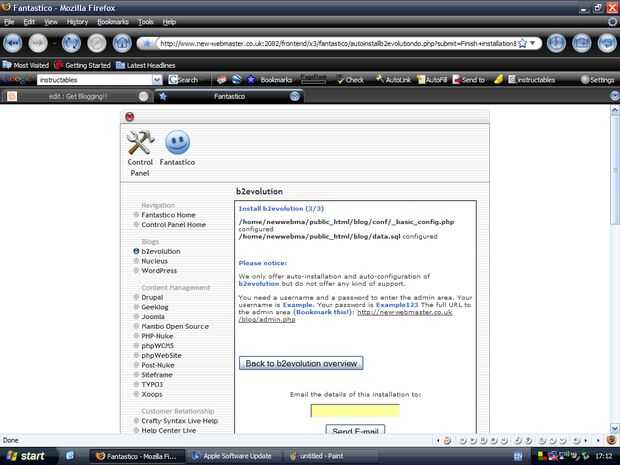
Task: Select Siteframe in the list
Action: pos(157,375)
